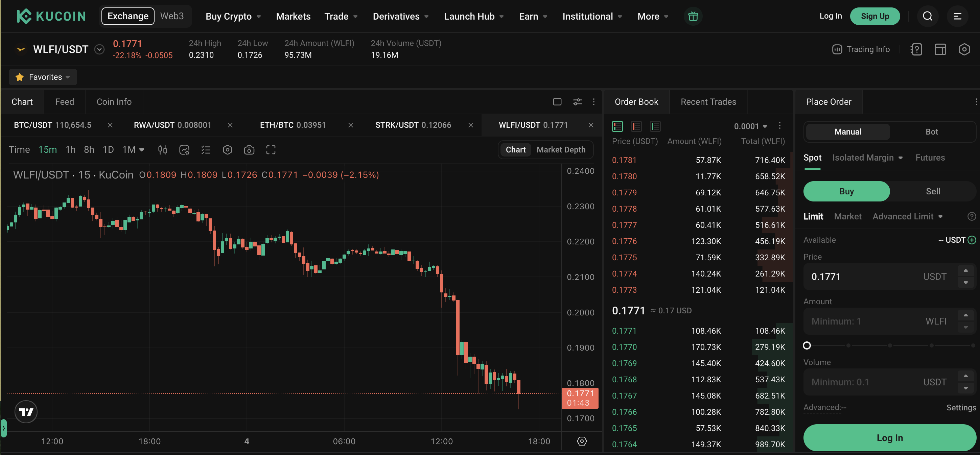Click the amount percentage slider handle
Image resolution: width=980 pixels, height=455 pixels.
[807, 345]
